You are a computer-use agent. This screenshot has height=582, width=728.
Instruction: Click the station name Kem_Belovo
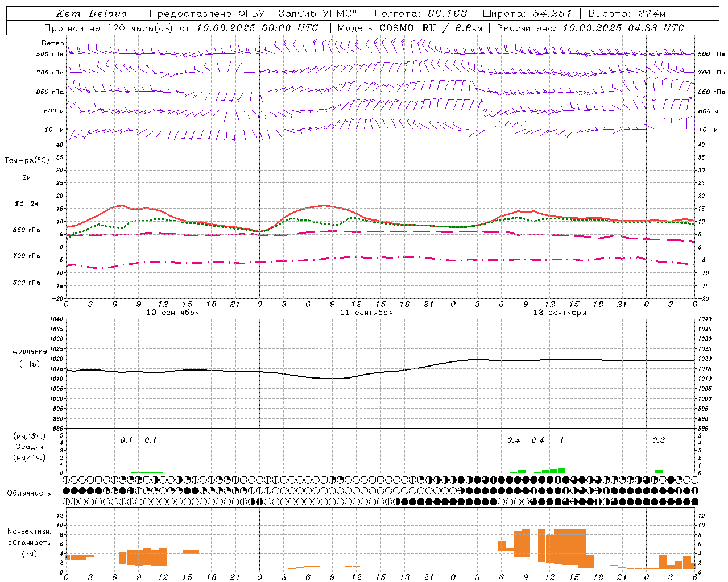coord(91,14)
